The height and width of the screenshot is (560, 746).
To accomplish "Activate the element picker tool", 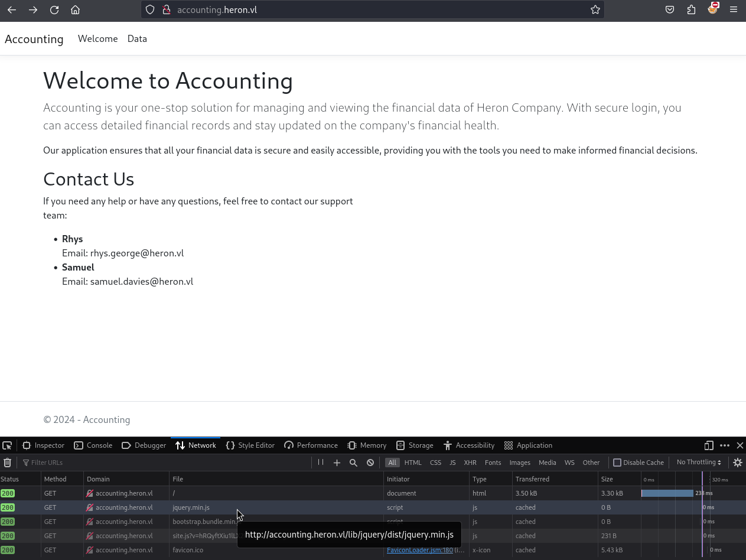I will tap(7, 445).
